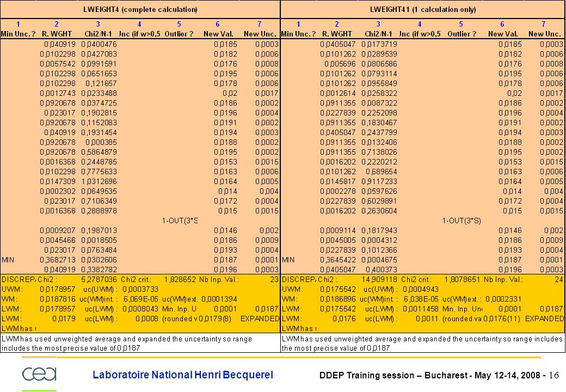Select the LWEIGHT41 (1 calculation only) header
The image size is (566, 392).
coord(423,10)
